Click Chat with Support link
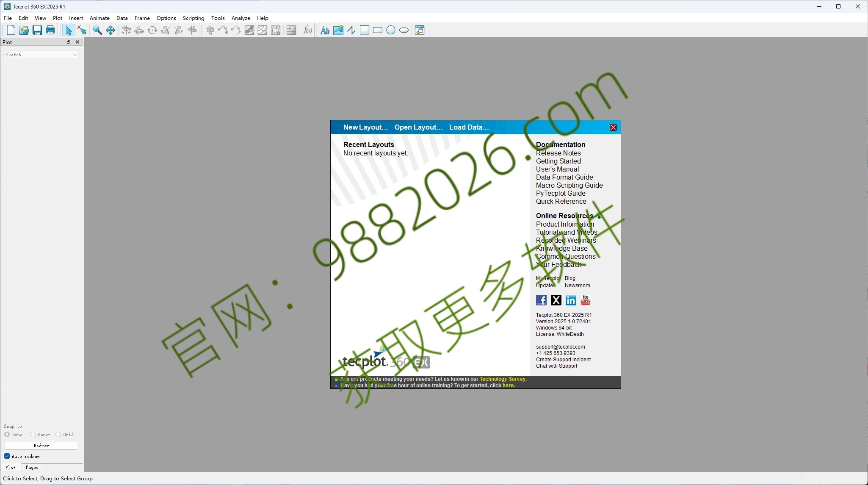 point(556,366)
